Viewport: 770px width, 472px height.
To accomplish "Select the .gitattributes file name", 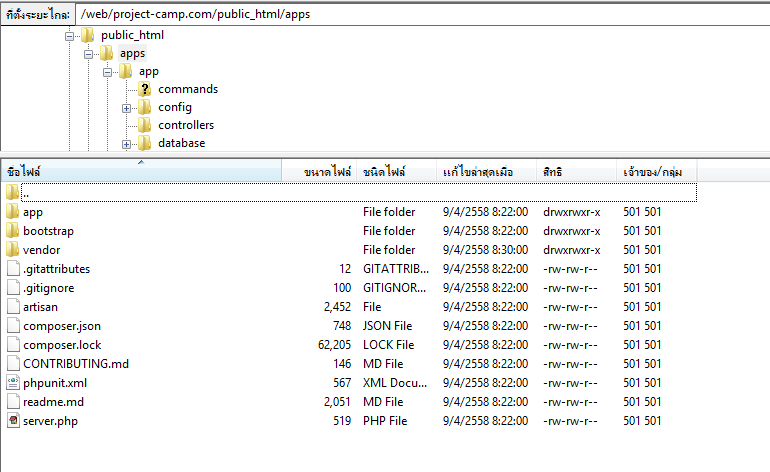I will coord(56,269).
